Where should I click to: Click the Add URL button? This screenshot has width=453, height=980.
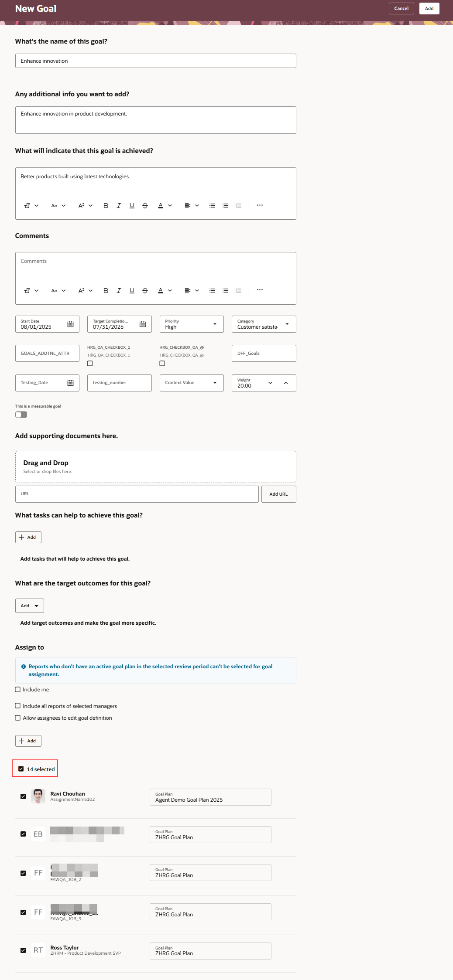pos(278,494)
